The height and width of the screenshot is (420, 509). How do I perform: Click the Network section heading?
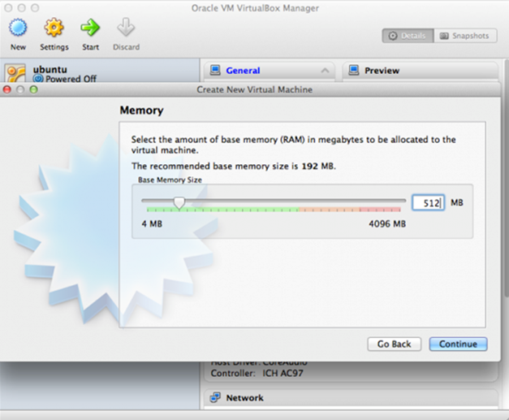click(x=245, y=397)
